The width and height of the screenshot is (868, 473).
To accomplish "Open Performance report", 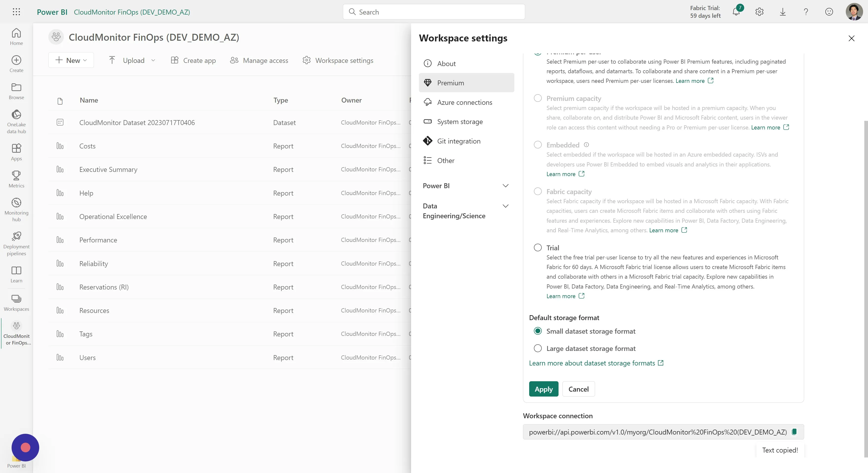I will click(x=98, y=240).
